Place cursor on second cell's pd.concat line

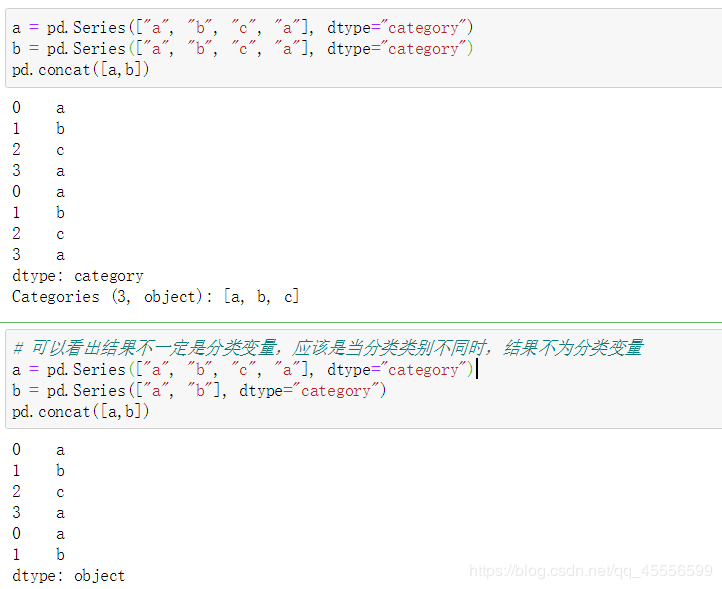pyautogui.click(x=80, y=412)
